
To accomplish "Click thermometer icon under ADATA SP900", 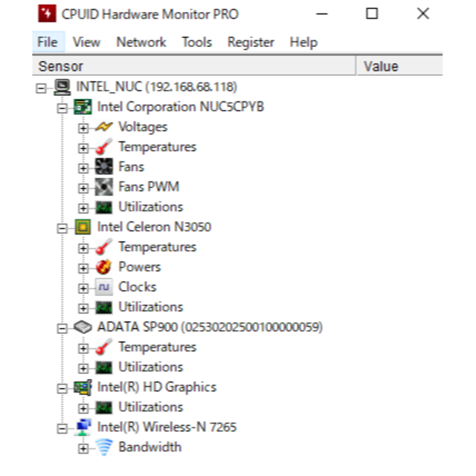I will [x=104, y=347].
